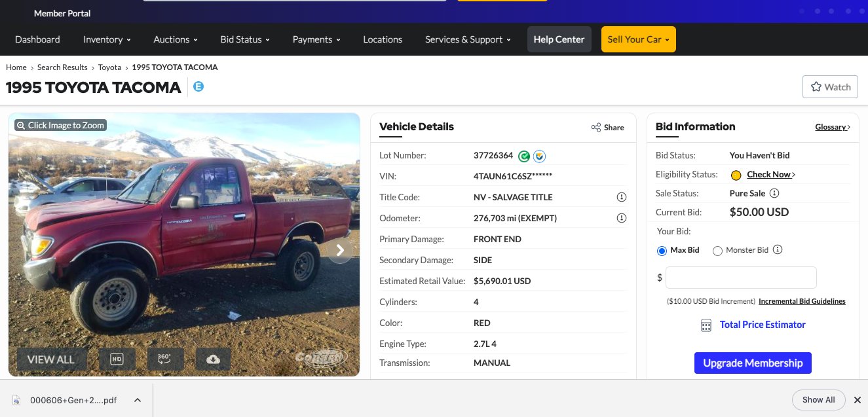Click Check Now eligibility link
868x417 pixels.
coord(771,175)
